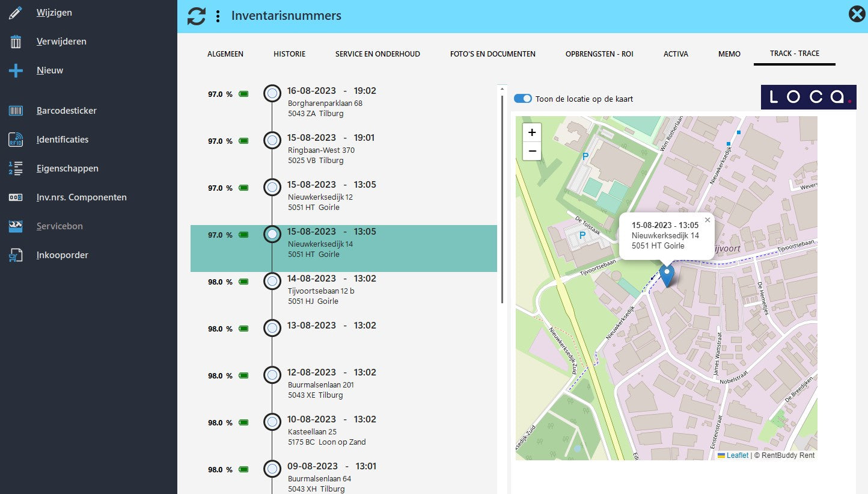Switch to the Historie tab
This screenshot has height=494, width=868.
289,54
